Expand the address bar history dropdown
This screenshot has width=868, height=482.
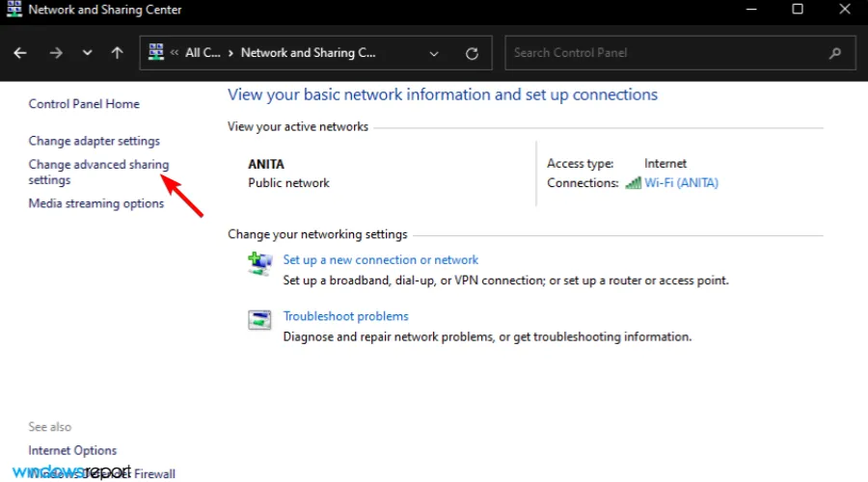pos(434,53)
